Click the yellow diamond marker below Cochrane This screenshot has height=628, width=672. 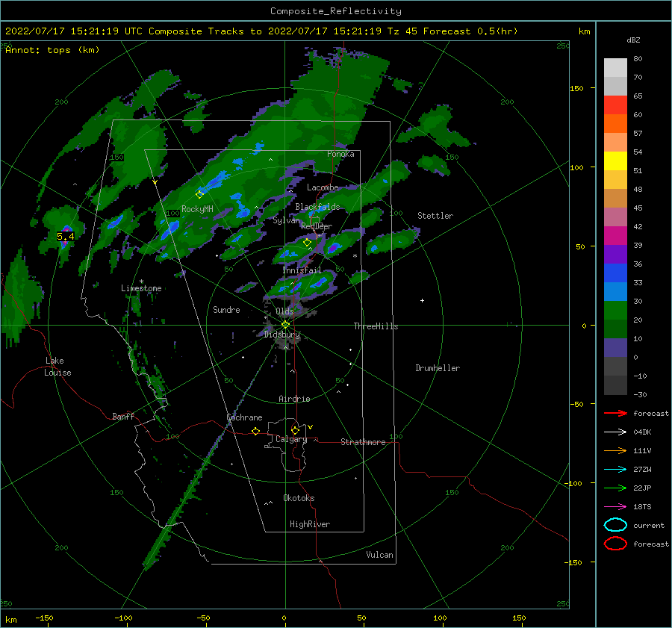click(x=255, y=432)
